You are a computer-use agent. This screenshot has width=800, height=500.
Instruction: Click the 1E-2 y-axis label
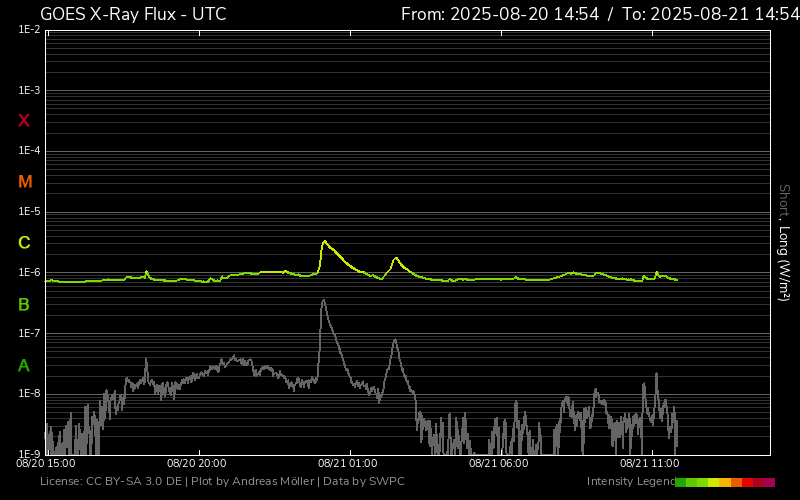pyautogui.click(x=29, y=30)
